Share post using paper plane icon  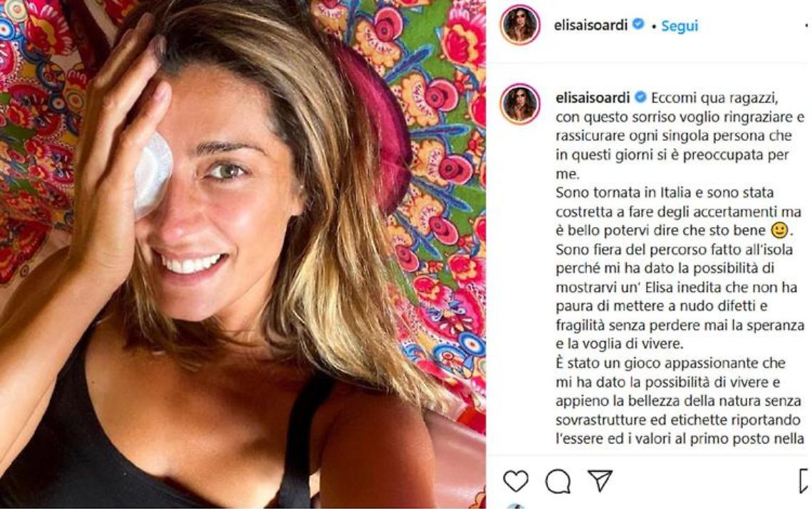(x=600, y=481)
